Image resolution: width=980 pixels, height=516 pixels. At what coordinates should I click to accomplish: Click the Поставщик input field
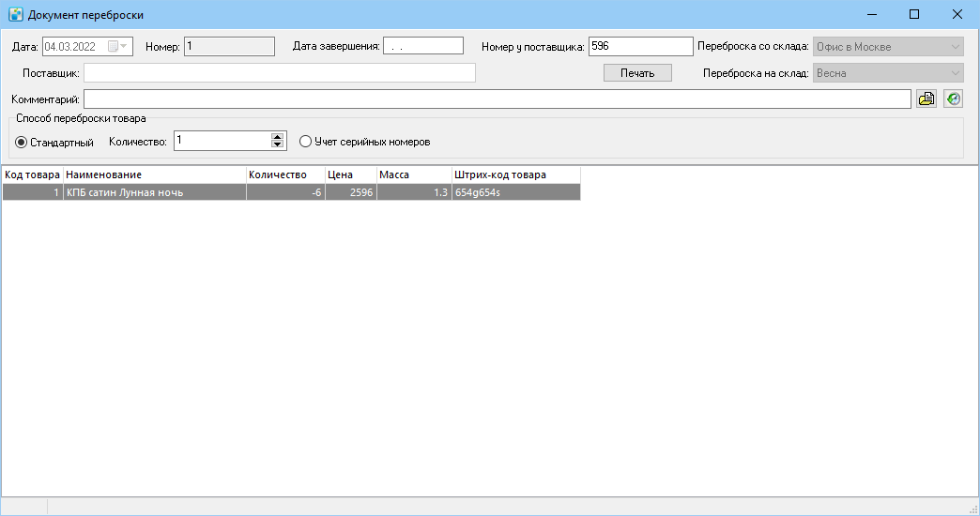click(280, 73)
